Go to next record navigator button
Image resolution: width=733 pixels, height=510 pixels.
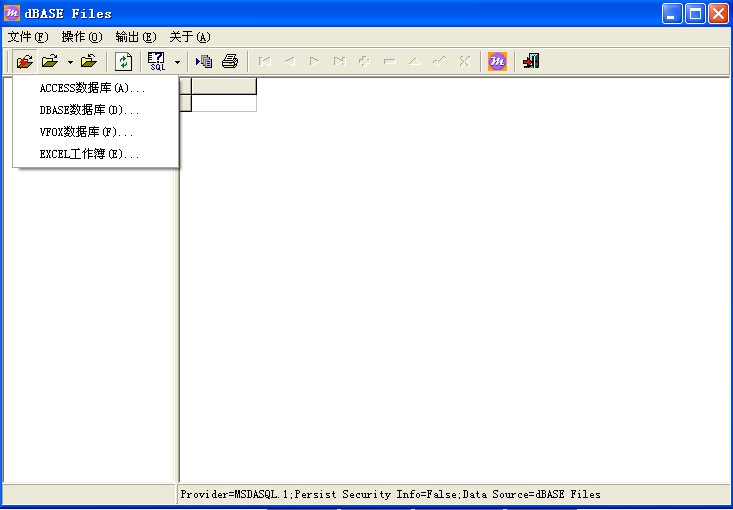coord(315,61)
